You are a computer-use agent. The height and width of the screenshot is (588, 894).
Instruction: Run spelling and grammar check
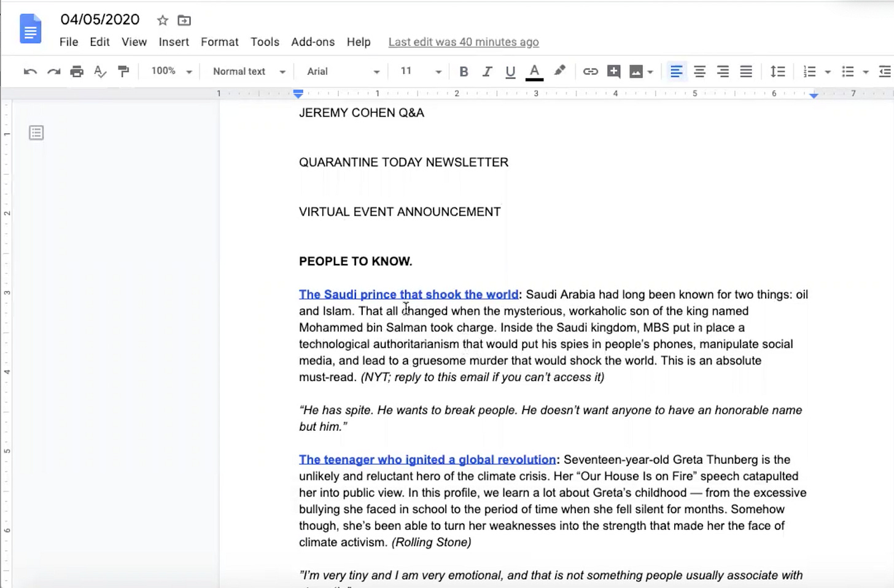pos(100,72)
